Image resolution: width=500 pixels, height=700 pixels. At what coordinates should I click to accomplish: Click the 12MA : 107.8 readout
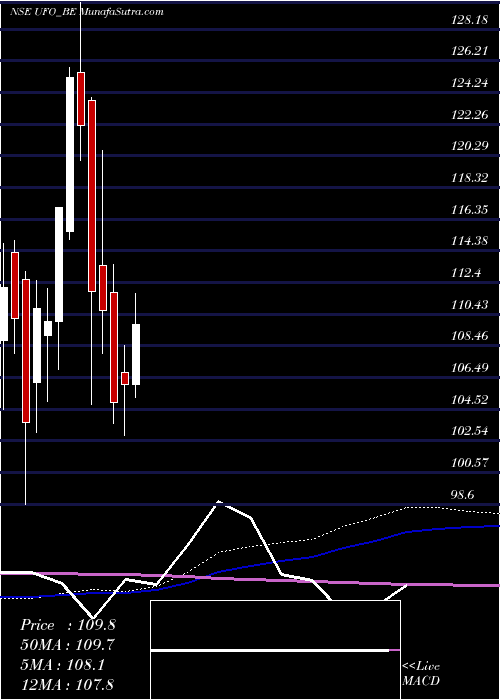point(67,685)
